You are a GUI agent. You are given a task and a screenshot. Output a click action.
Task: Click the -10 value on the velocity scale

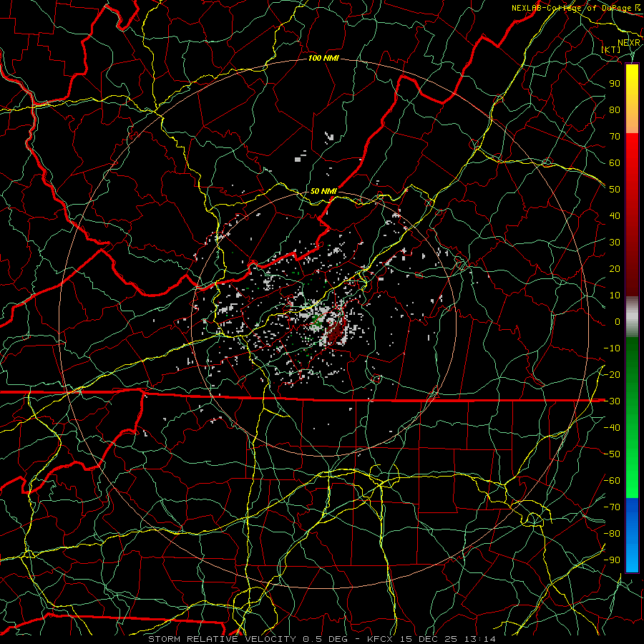pyautogui.click(x=612, y=348)
